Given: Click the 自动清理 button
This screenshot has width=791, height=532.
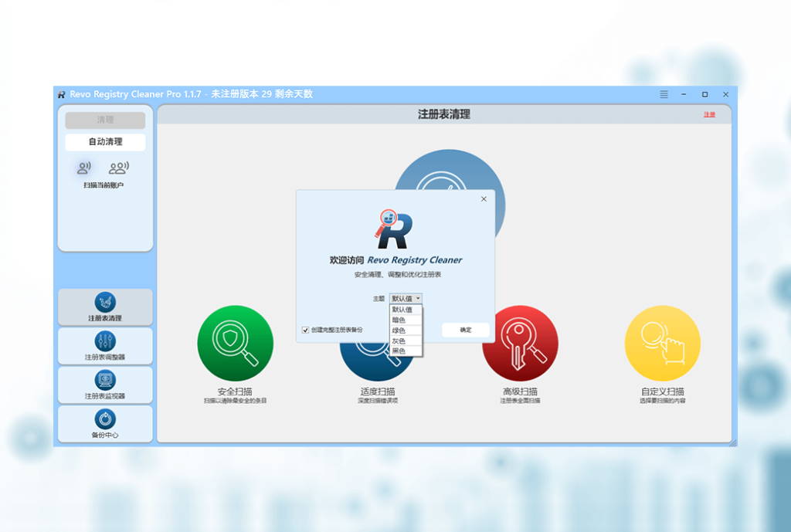Looking at the screenshot, I should point(105,142).
